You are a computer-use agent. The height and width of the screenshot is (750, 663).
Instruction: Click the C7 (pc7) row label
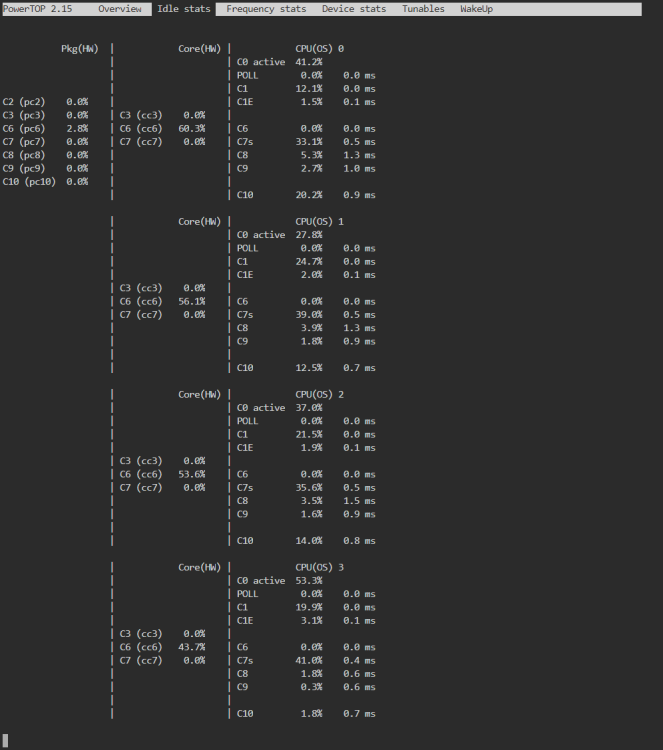24,142
